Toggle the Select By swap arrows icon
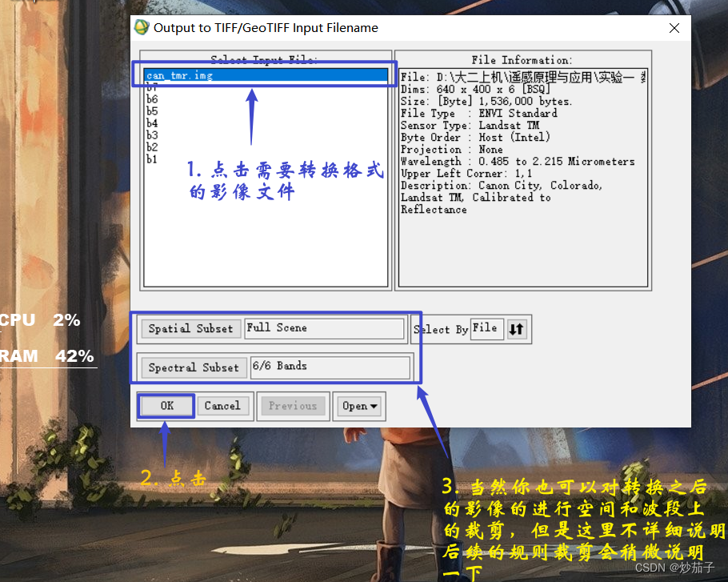The width and height of the screenshot is (728, 582). (x=516, y=329)
